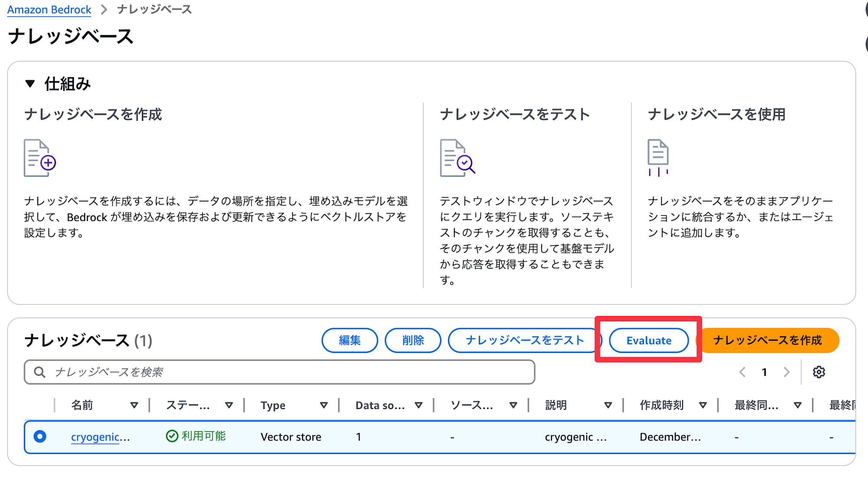Sort by Data so... column arrow

coord(418,405)
